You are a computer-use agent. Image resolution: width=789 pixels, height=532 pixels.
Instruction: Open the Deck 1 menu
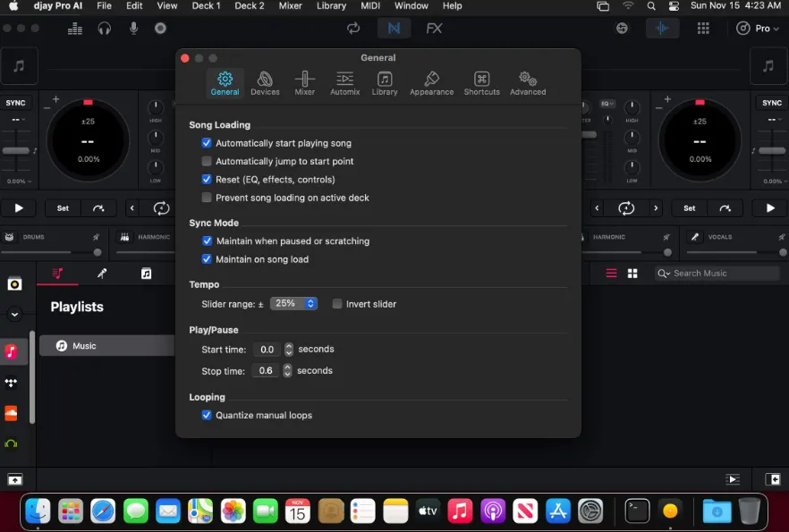[x=206, y=6]
